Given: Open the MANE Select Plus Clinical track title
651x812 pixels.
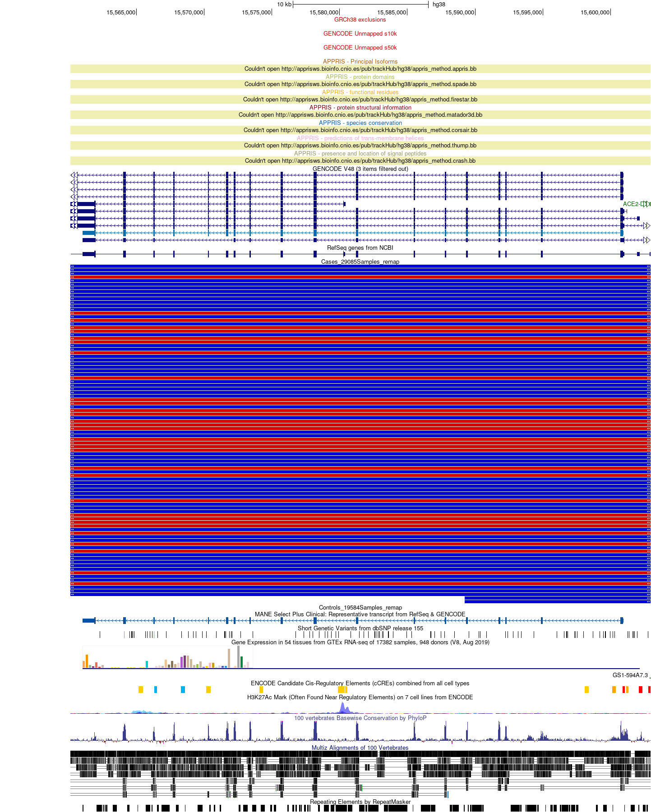Looking at the screenshot, I should click(360, 615).
